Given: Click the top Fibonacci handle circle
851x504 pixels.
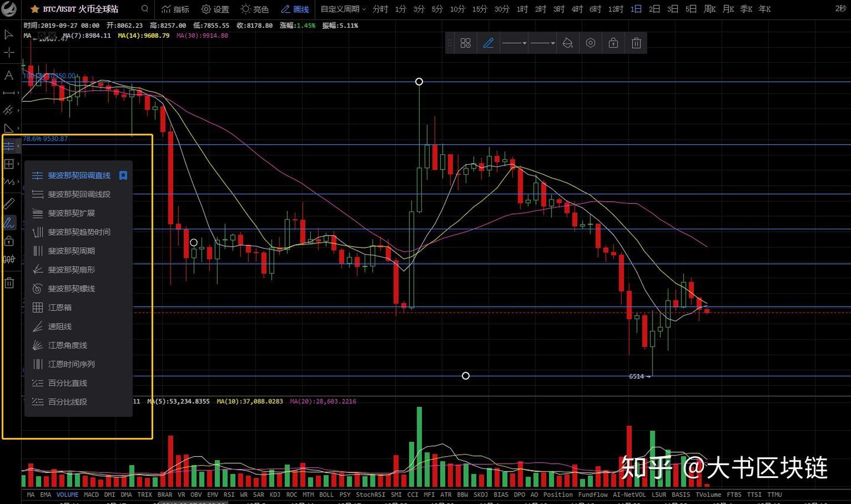Looking at the screenshot, I should click(x=419, y=82).
